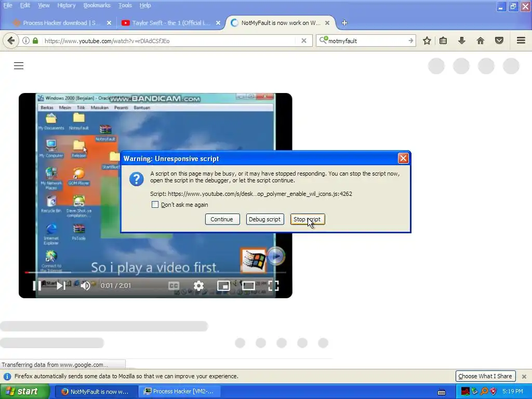Open the Firefox hamburger menu
Viewport: 532px width, 399px height.
click(x=521, y=41)
